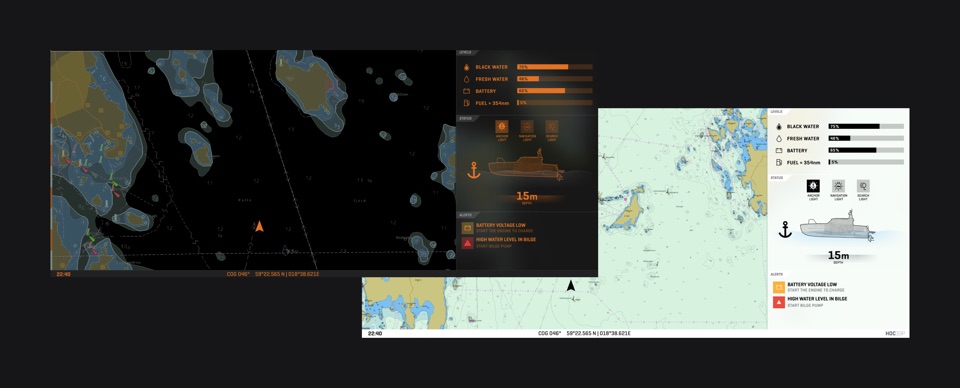
Task: Click the 15m depth readout in light panel
Action: pos(838,256)
